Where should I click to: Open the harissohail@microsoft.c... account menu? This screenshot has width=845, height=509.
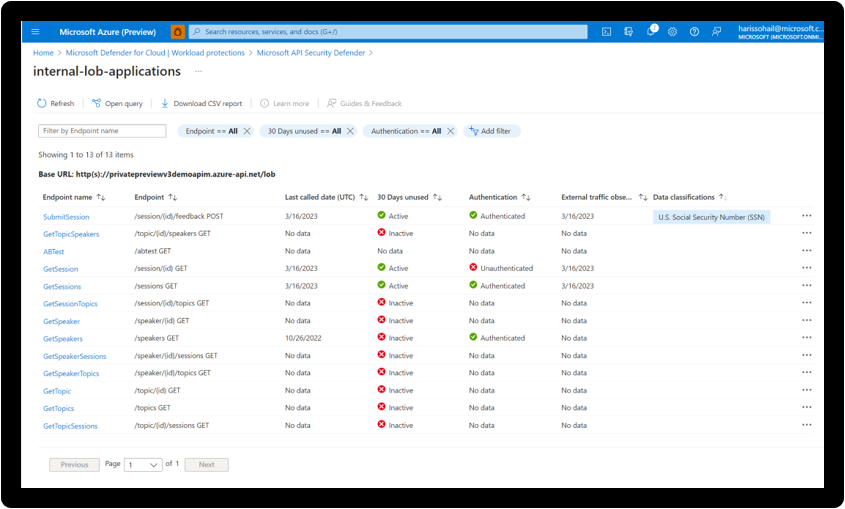tap(780, 32)
